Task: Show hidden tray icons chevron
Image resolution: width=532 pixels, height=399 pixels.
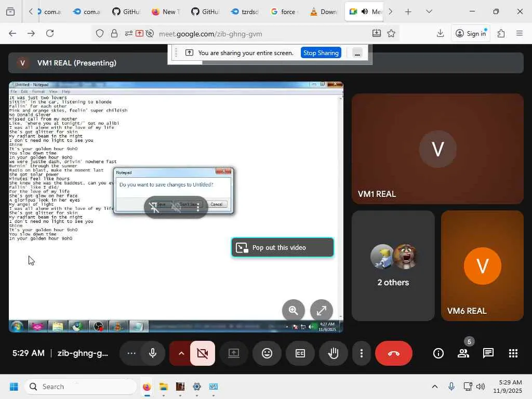Action: tap(435, 387)
